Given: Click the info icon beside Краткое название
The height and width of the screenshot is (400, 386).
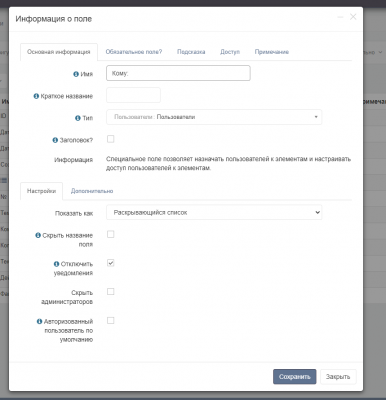Looking at the screenshot, I should (x=36, y=96).
